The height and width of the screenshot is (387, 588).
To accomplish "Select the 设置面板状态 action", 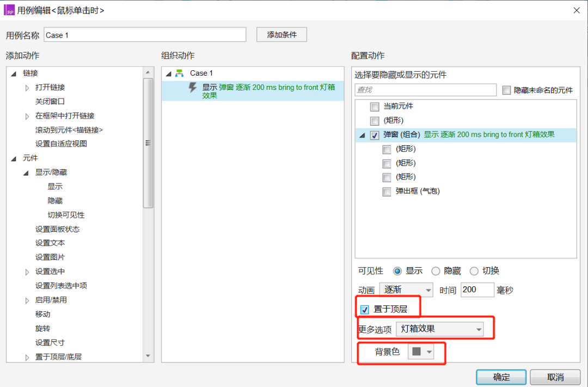I will click(x=57, y=229).
